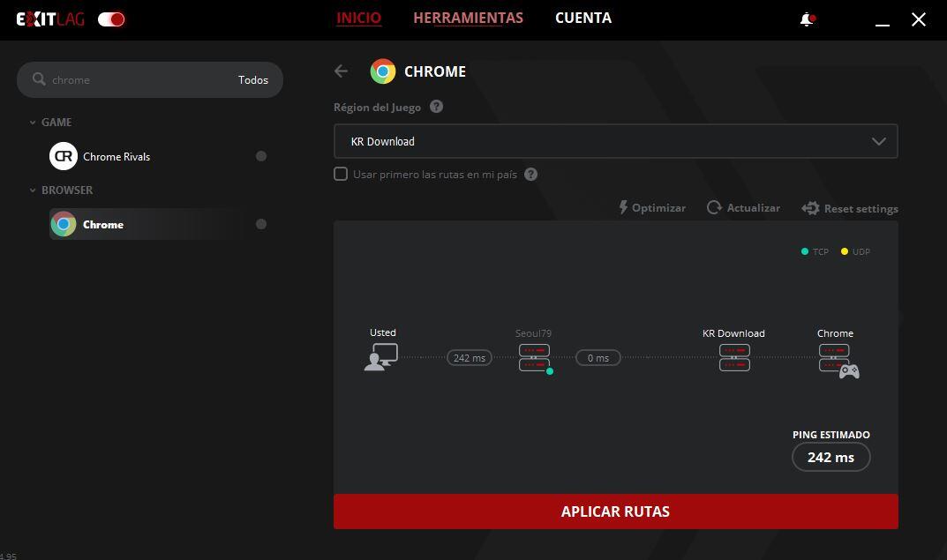Select the KR Download server node
The height and width of the screenshot is (560, 947).
tap(734, 358)
